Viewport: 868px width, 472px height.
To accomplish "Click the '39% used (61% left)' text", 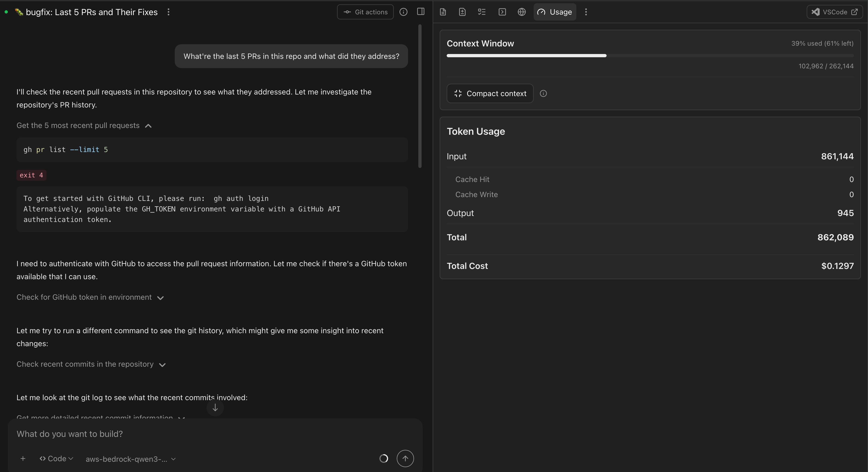I will 822,43.
